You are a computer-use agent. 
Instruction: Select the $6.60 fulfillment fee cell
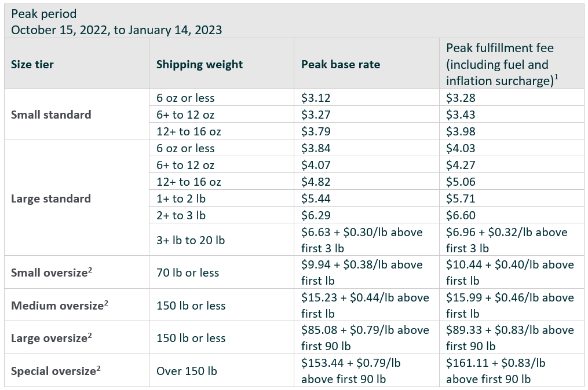point(512,215)
